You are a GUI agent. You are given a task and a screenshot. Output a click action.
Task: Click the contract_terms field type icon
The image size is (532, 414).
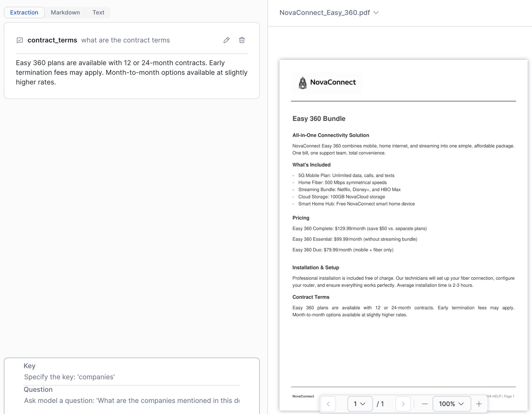(20, 40)
